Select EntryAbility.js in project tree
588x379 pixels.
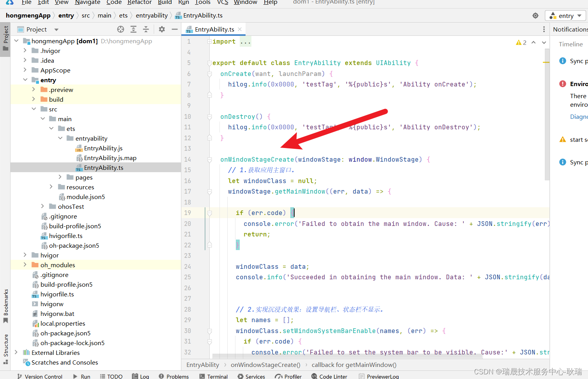click(103, 148)
